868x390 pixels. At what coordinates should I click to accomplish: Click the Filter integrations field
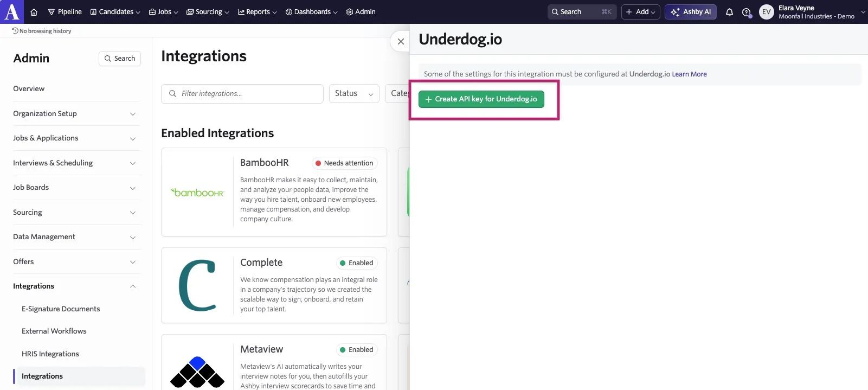tap(242, 94)
